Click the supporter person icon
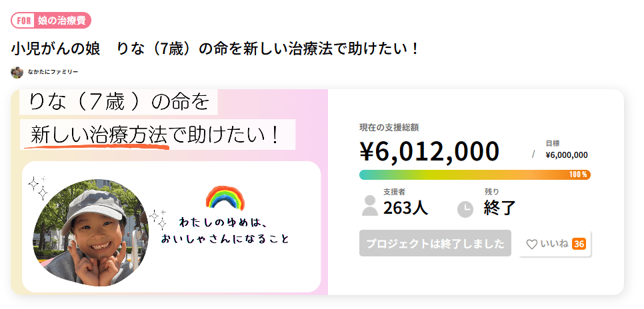 (369, 206)
